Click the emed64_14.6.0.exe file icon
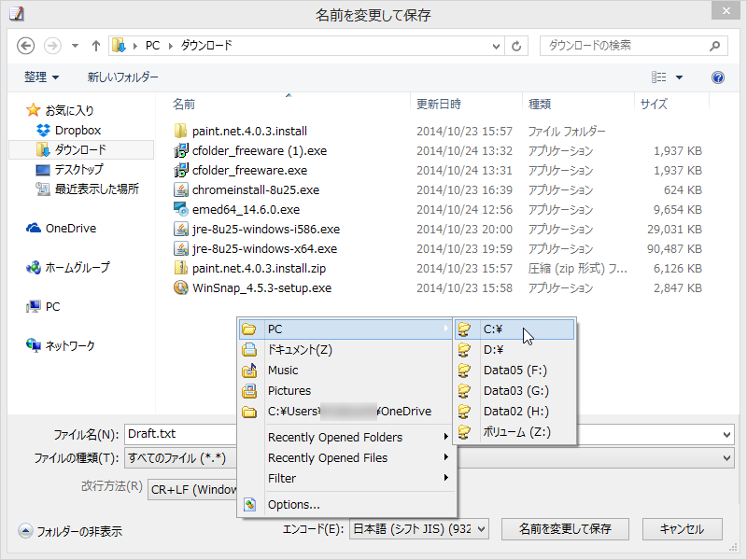747x560 pixels. [180, 209]
